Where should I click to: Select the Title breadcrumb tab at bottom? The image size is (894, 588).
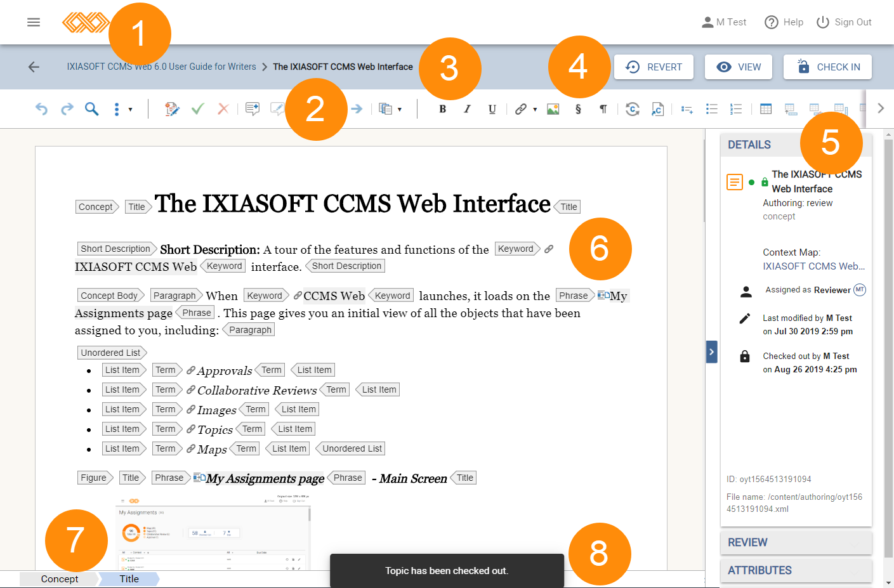[x=129, y=578]
